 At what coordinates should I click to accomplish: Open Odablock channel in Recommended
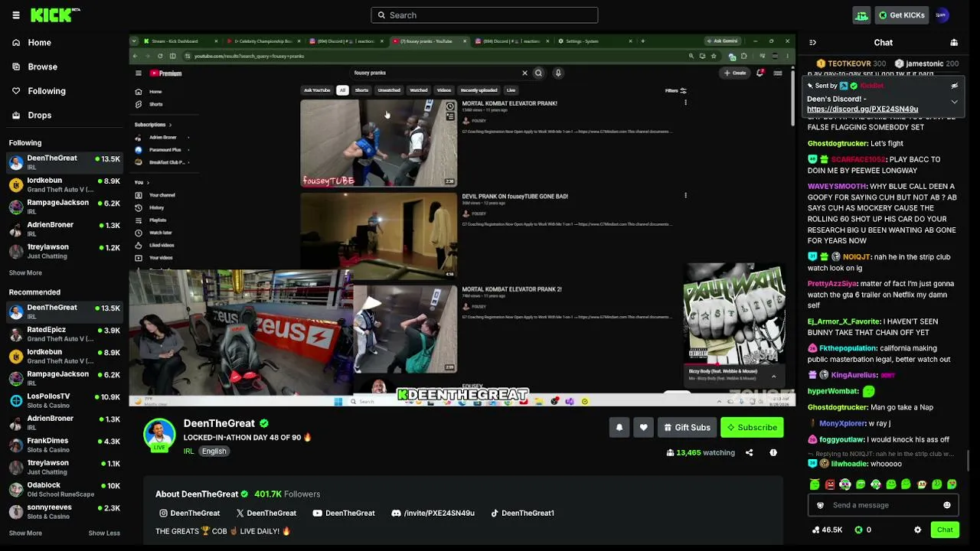(64, 489)
